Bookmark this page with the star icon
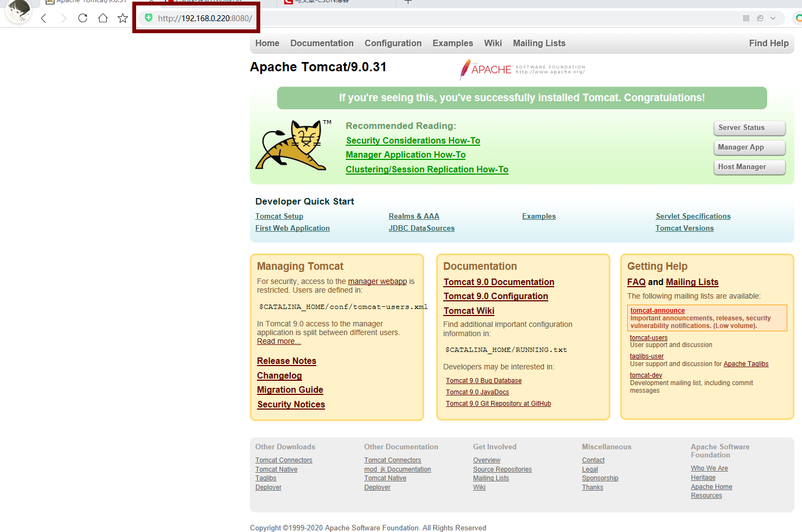 (123, 18)
